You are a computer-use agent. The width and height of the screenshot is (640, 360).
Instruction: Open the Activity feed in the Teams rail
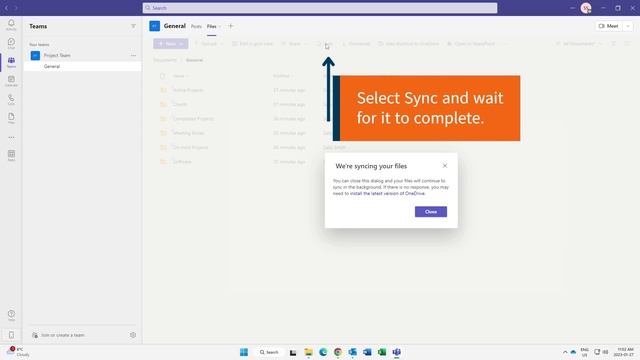[11, 24]
